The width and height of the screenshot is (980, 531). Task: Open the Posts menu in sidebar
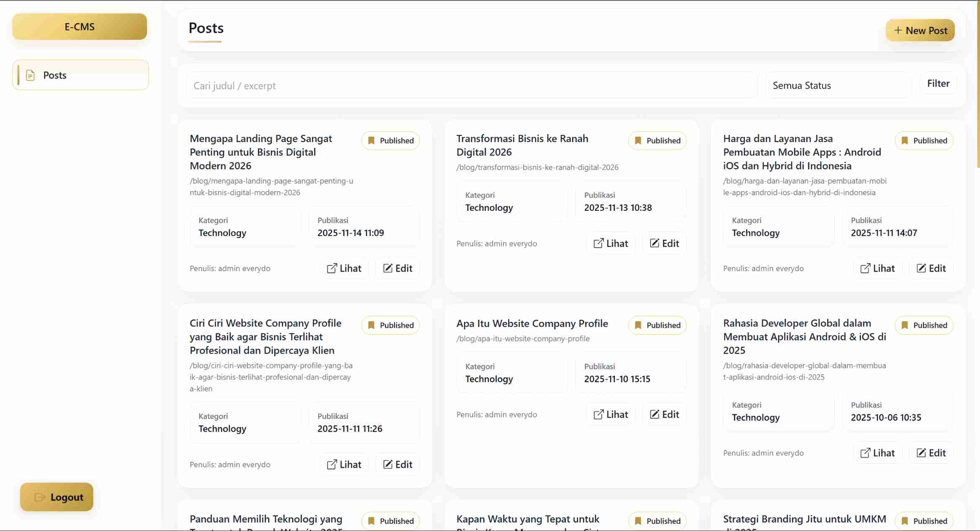click(80, 75)
